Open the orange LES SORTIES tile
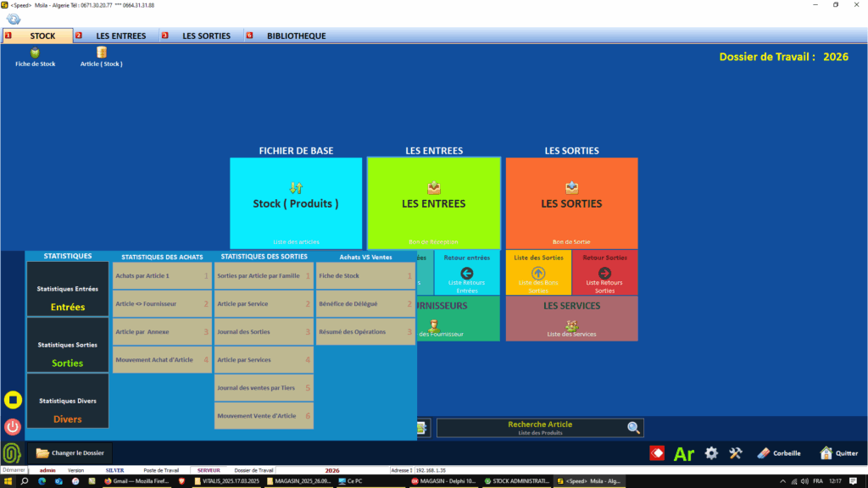 pyautogui.click(x=571, y=203)
